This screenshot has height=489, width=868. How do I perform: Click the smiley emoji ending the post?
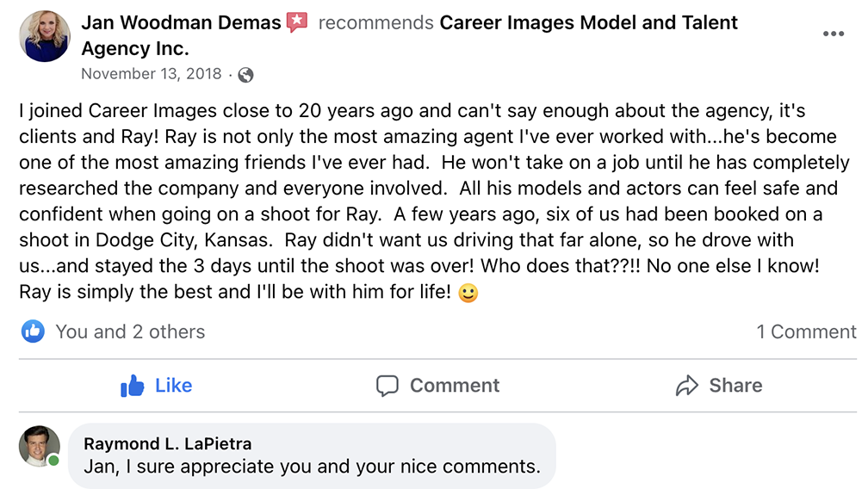[x=468, y=293]
